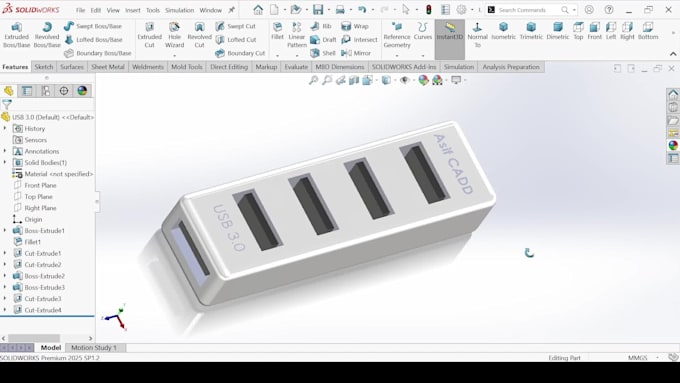Show the Top view
The image size is (680, 383).
click(578, 31)
